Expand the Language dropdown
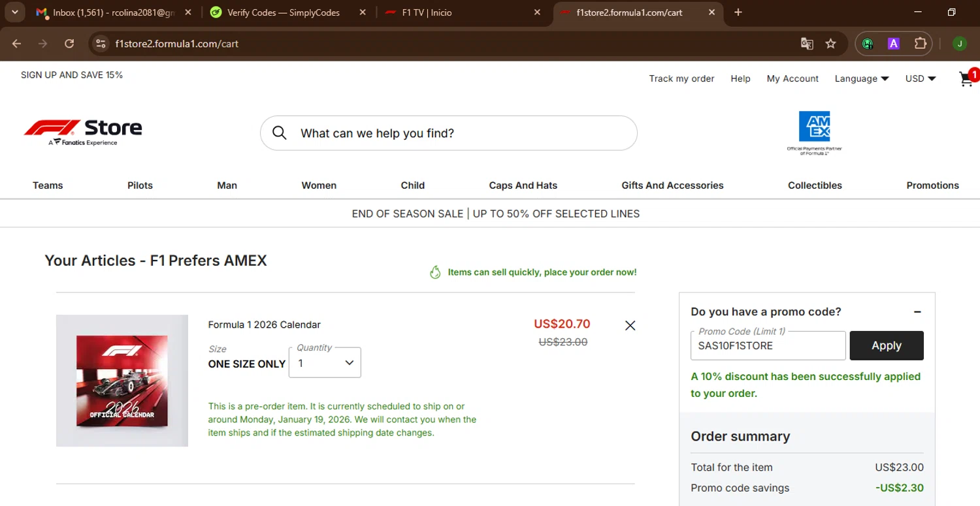This screenshot has width=980, height=506. point(862,78)
